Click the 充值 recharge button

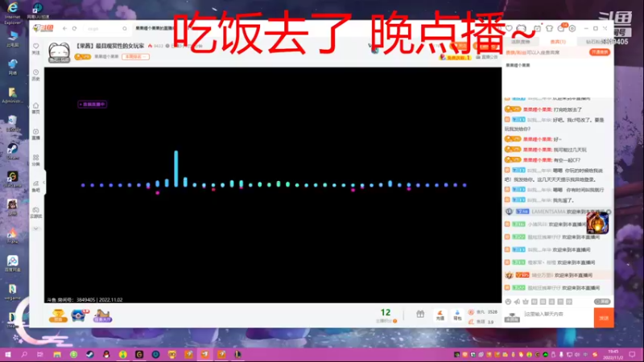click(x=440, y=315)
